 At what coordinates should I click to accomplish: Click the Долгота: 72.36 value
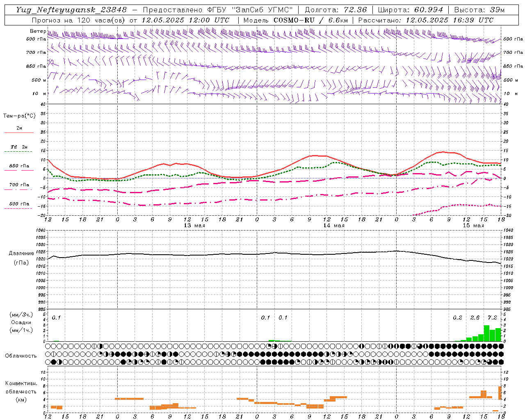(336, 10)
